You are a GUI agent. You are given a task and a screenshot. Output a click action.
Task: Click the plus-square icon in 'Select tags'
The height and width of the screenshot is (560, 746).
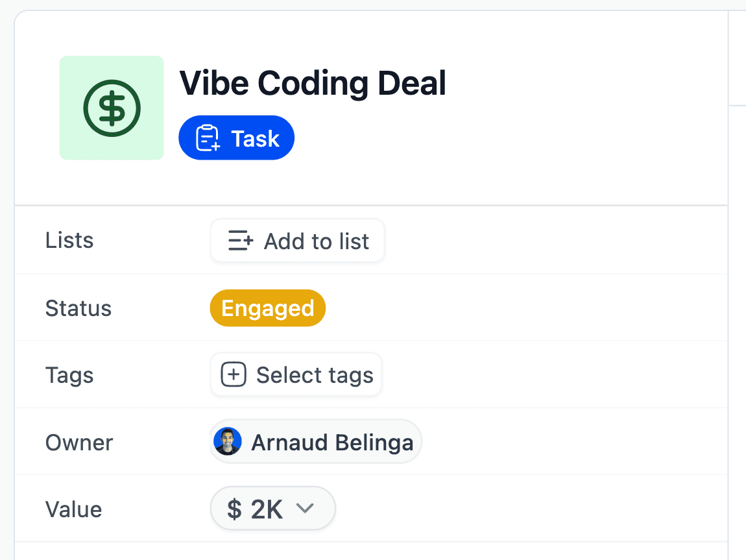(233, 374)
